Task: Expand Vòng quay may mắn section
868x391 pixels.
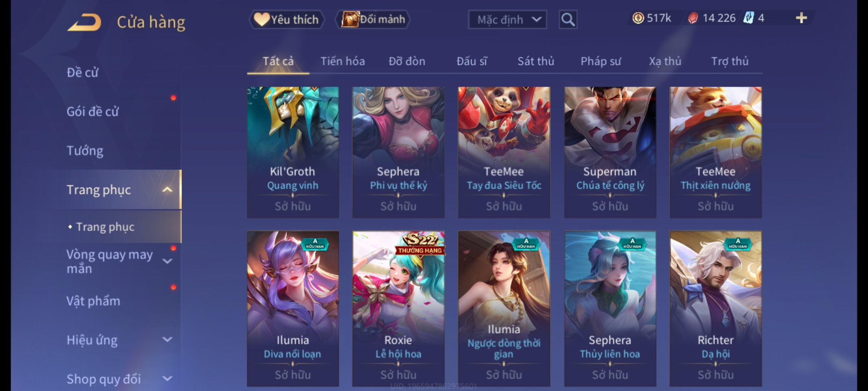Action: pyautogui.click(x=167, y=261)
